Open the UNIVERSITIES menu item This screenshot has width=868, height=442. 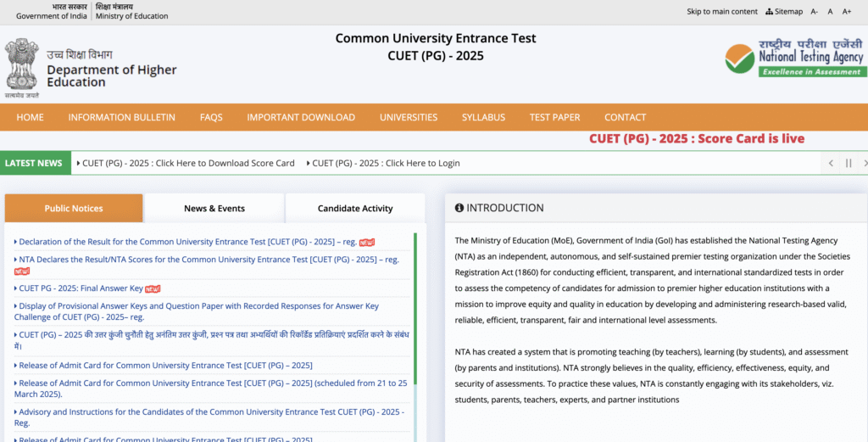pos(409,117)
